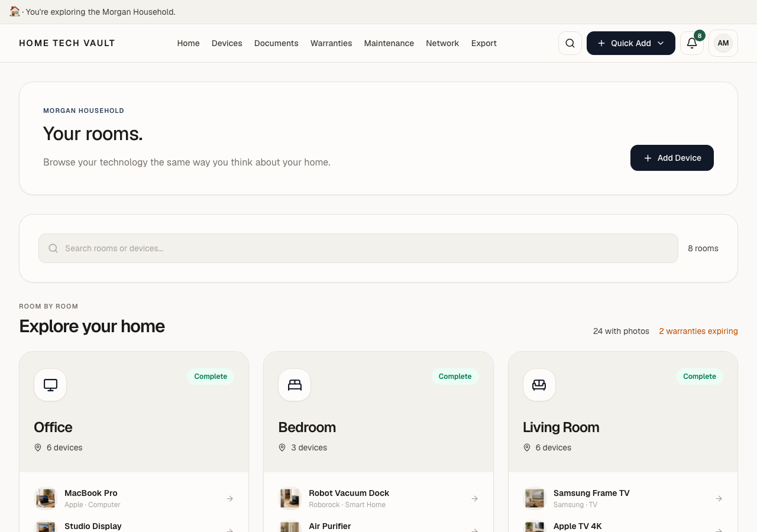The width and height of the screenshot is (757, 532).
Task: Select the Studio Display device name
Action: (93, 526)
